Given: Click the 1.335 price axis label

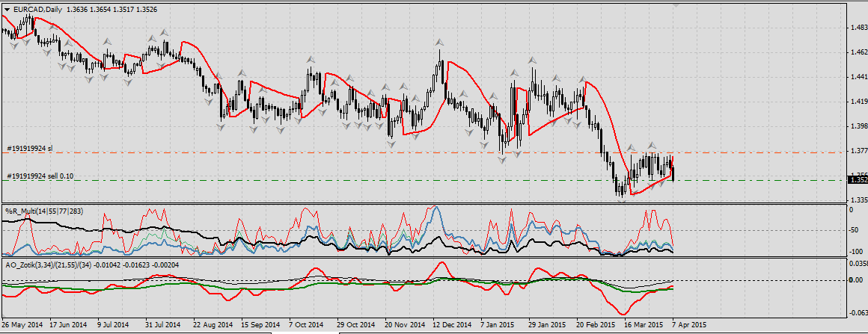Looking at the screenshot, I should (x=859, y=200).
